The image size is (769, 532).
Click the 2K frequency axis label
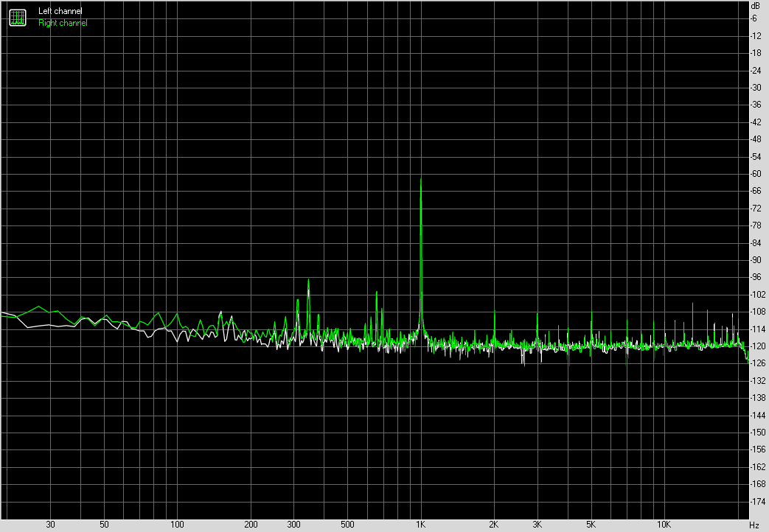click(493, 525)
